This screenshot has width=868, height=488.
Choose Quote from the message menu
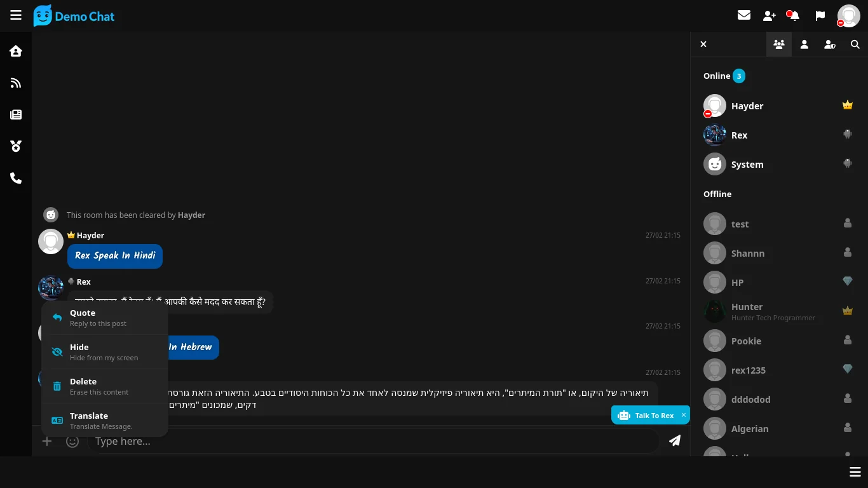click(105, 318)
